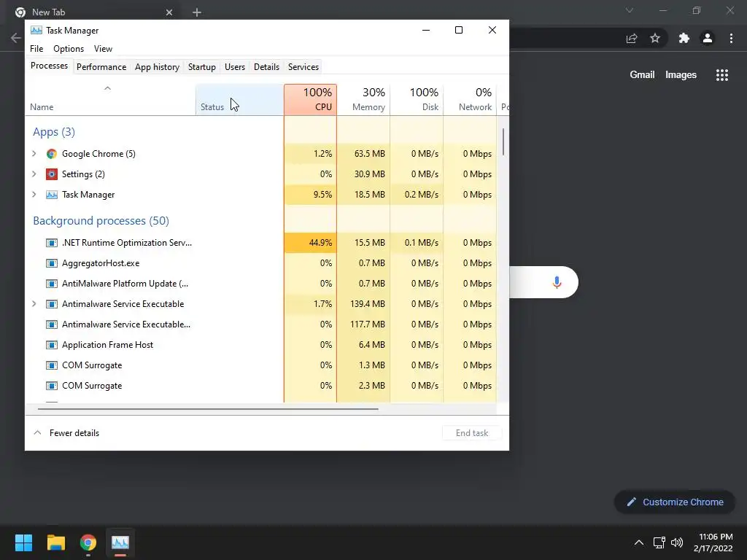Sort by Memory column header
Image resolution: width=747 pixels, height=560 pixels.
point(363,100)
